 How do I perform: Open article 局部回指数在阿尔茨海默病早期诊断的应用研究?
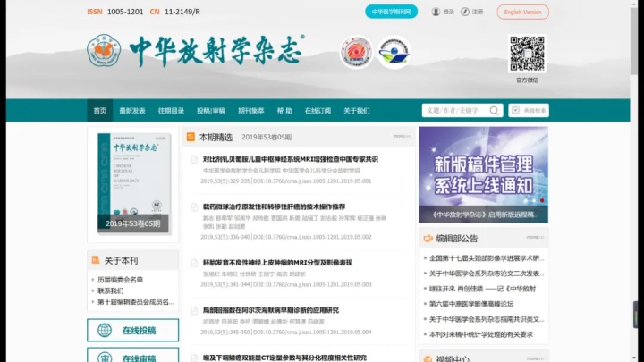[x=271, y=310]
